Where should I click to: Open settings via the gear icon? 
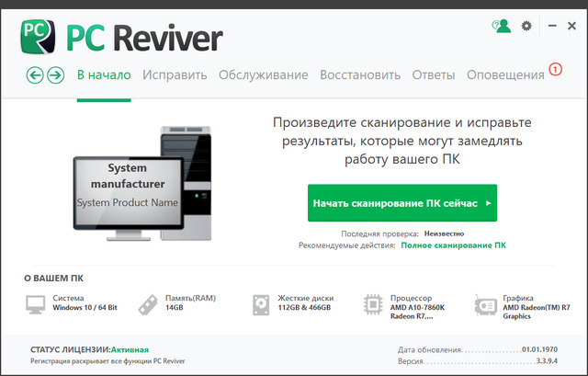tap(526, 26)
